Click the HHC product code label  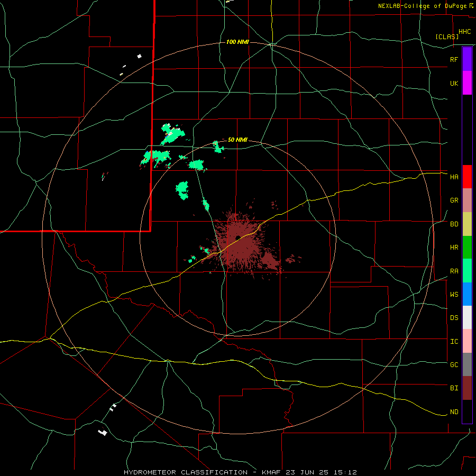point(465,32)
